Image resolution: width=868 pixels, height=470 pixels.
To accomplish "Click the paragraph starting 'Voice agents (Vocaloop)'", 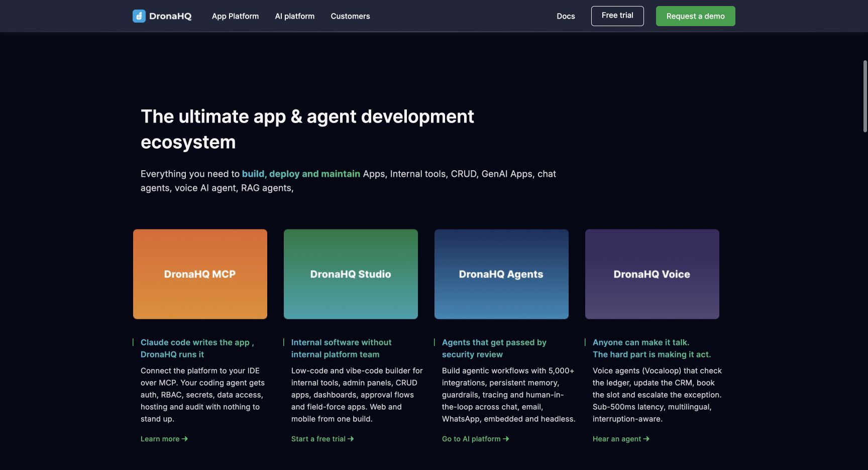I will click(x=657, y=395).
